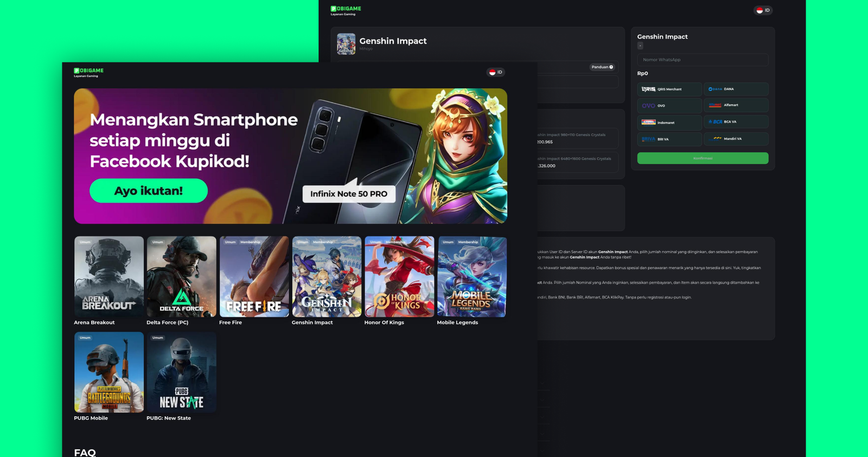
Task: Open the ID language selector on home page
Action: (x=495, y=72)
